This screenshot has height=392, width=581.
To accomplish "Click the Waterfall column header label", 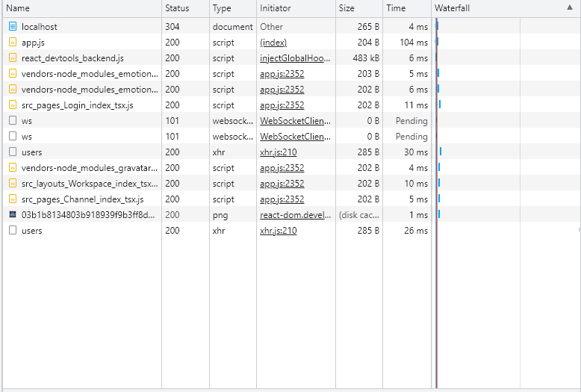I will 452,8.
